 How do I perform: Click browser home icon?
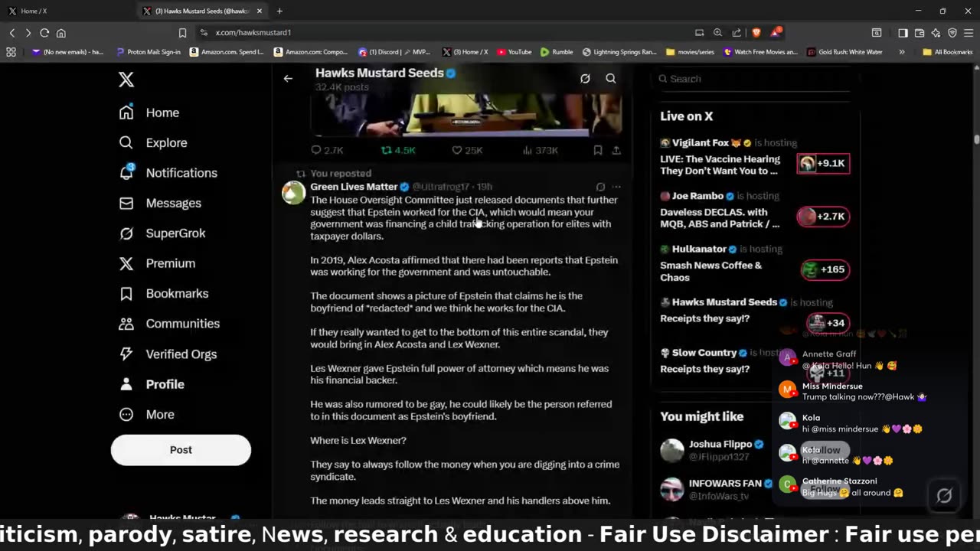[x=61, y=33]
